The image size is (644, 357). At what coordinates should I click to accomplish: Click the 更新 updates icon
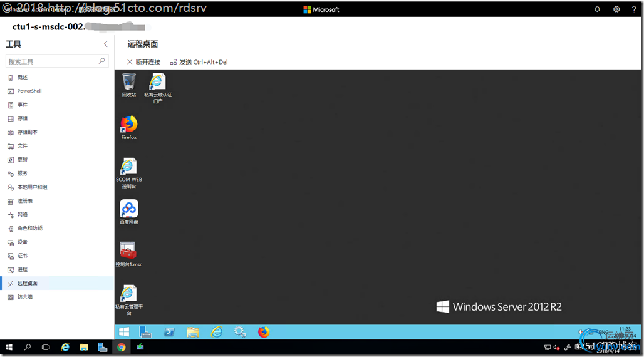pos(11,160)
